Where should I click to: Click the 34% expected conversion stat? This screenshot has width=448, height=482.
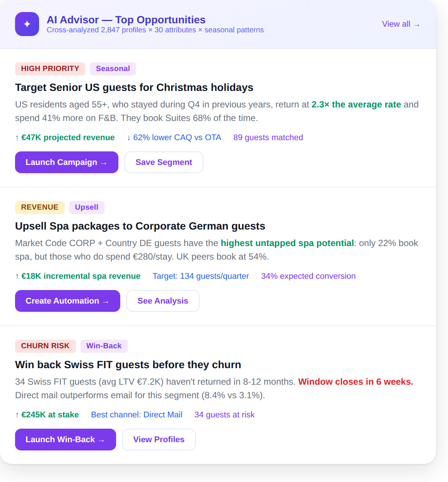(x=308, y=276)
